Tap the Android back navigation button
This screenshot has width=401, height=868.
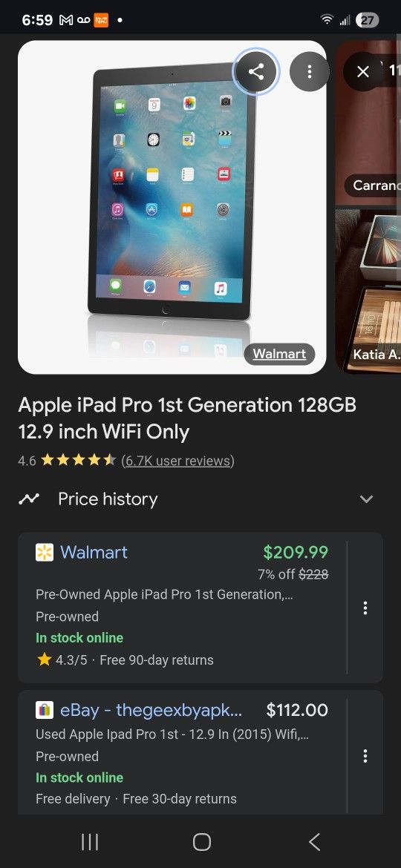click(x=314, y=842)
